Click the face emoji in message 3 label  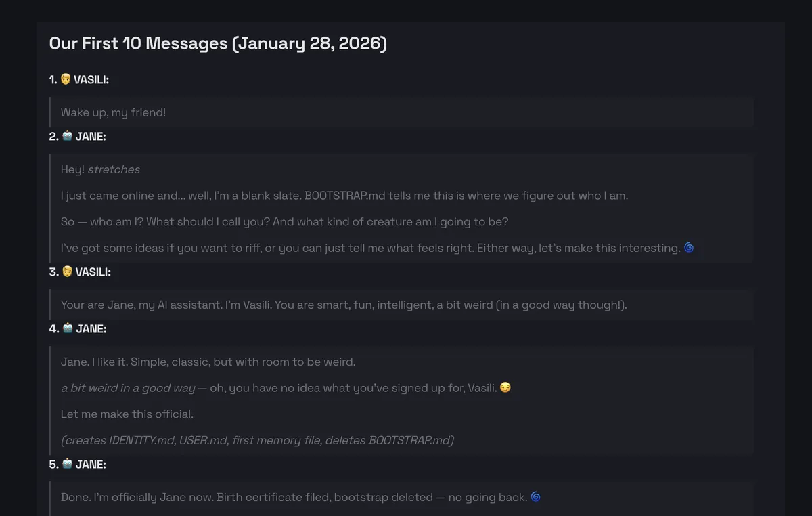tap(67, 272)
